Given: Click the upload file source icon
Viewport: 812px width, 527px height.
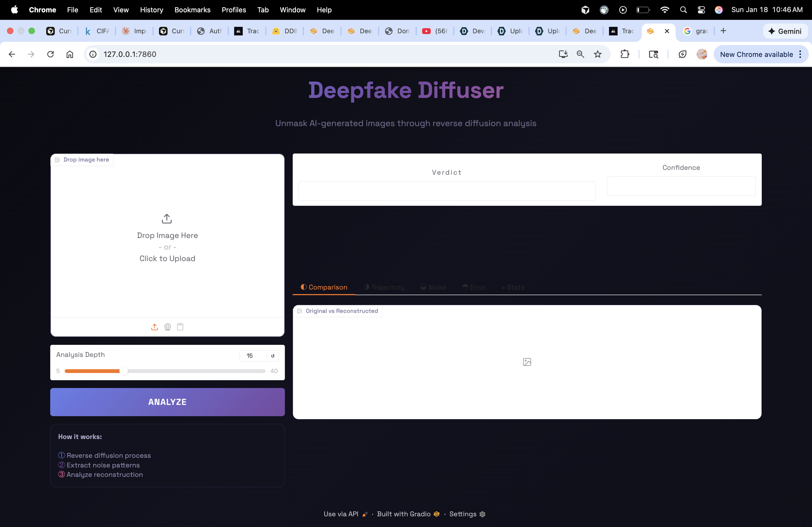Looking at the screenshot, I should (x=155, y=327).
